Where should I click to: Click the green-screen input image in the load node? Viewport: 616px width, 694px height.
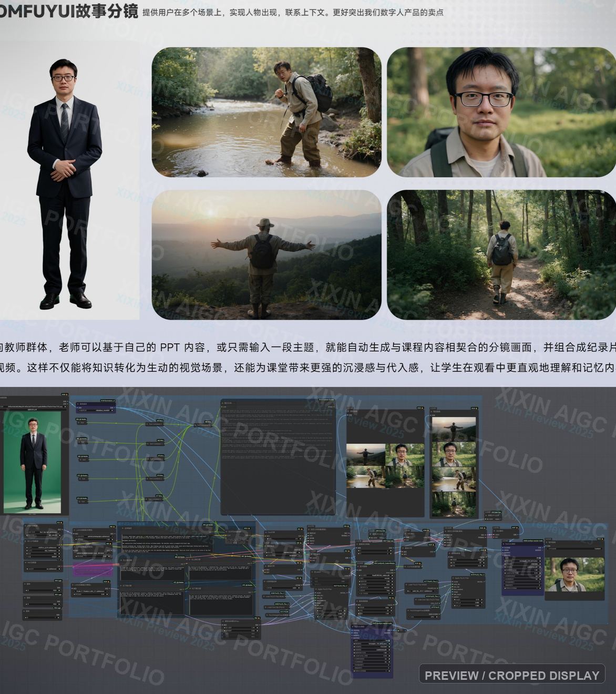click(32, 462)
